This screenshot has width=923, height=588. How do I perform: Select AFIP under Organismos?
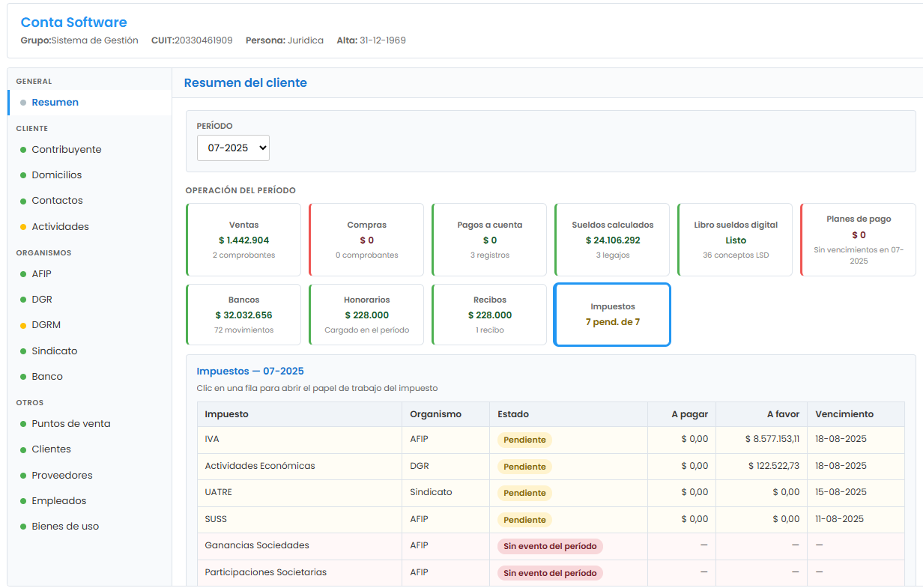pyautogui.click(x=89, y=274)
